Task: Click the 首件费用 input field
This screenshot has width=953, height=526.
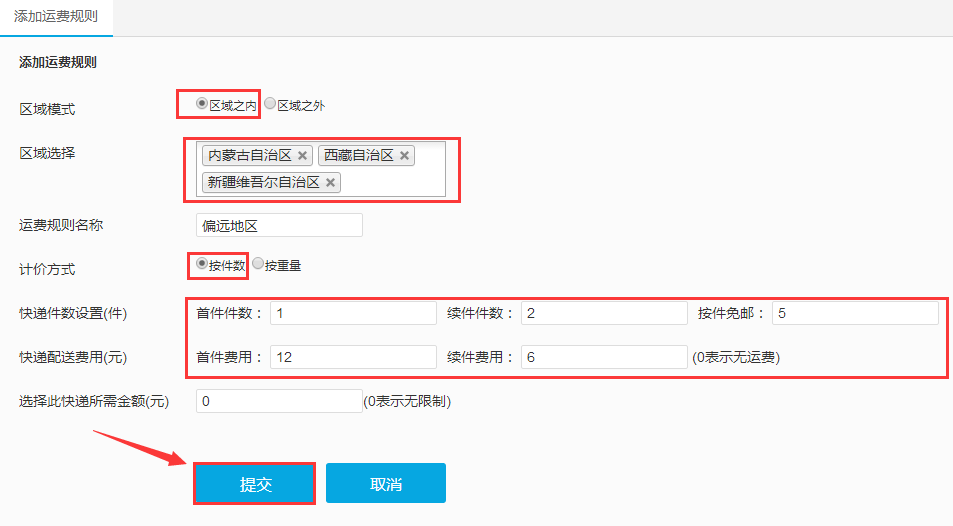Action: (x=353, y=357)
